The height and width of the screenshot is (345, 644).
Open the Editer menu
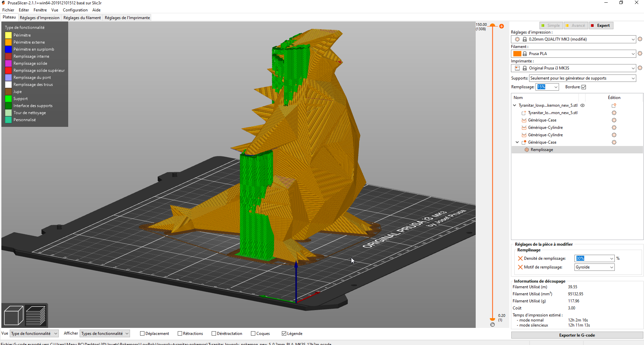[24, 10]
